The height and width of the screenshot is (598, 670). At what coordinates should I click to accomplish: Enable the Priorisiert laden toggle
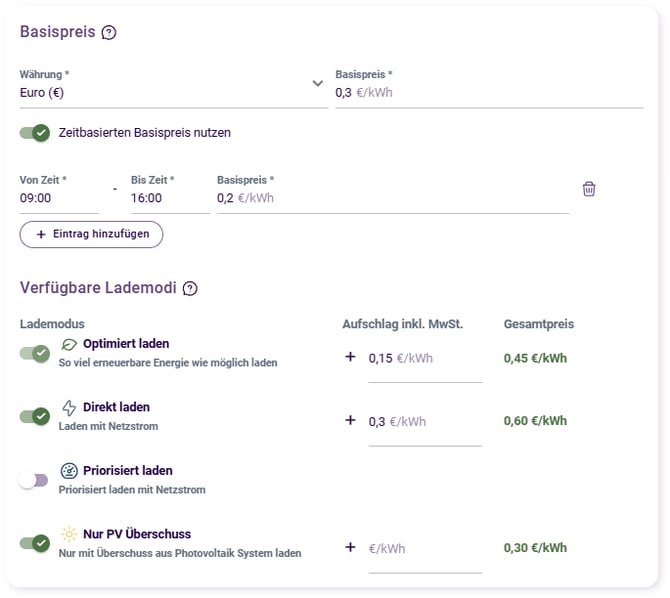tap(33, 480)
